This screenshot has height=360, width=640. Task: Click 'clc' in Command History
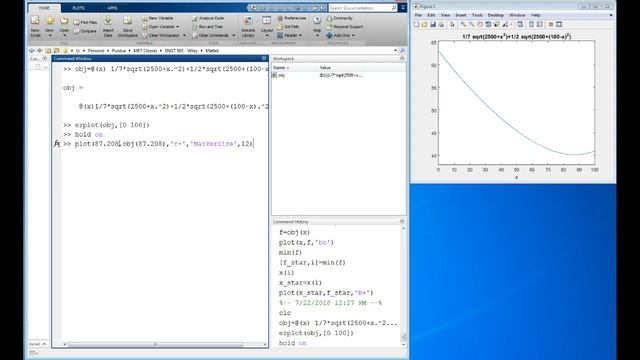point(285,313)
